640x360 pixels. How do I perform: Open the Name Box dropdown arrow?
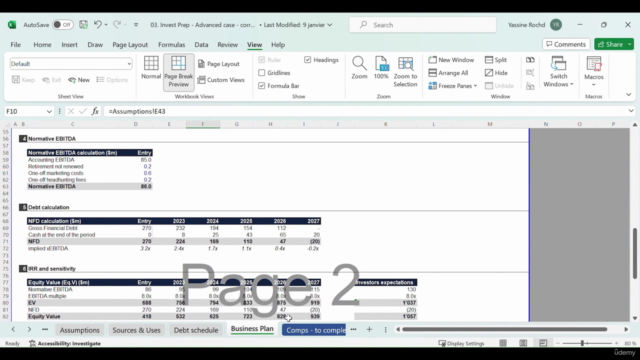coord(49,111)
